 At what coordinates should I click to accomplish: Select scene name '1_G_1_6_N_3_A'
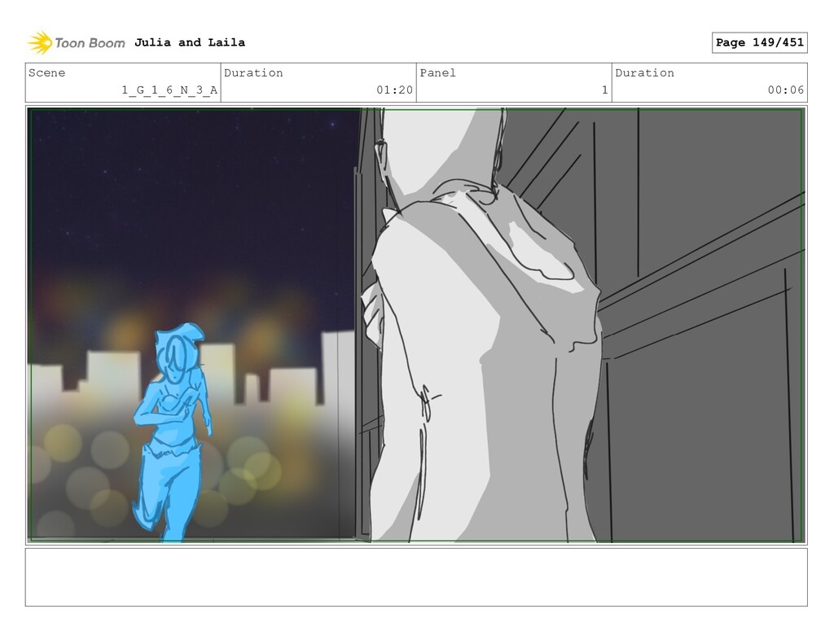coord(169,90)
